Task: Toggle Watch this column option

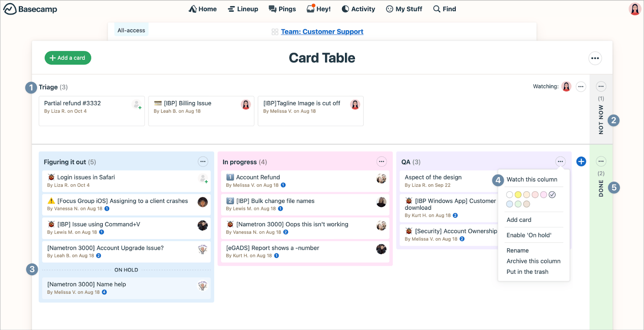Action: click(532, 179)
